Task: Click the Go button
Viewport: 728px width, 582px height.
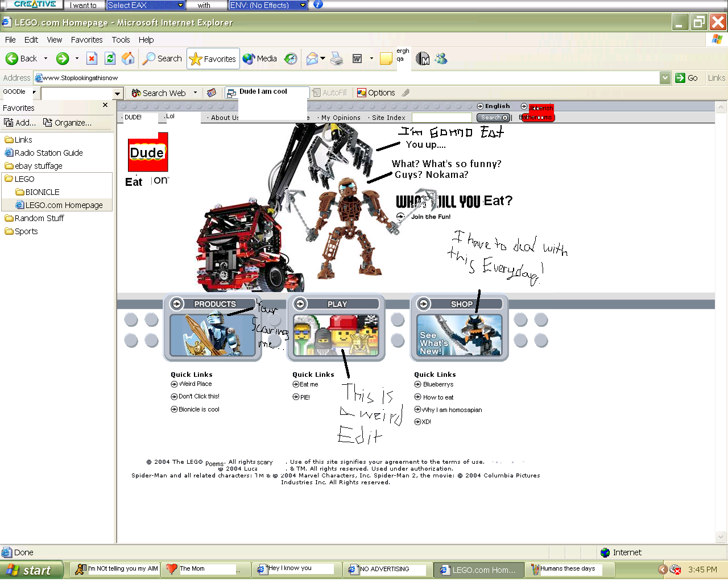Action: [x=686, y=78]
